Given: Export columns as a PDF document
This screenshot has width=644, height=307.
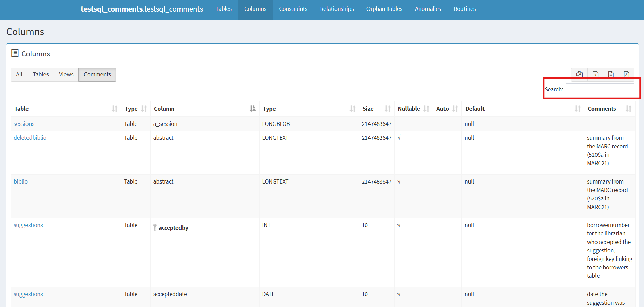Looking at the screenshot, I should [626, 74].
